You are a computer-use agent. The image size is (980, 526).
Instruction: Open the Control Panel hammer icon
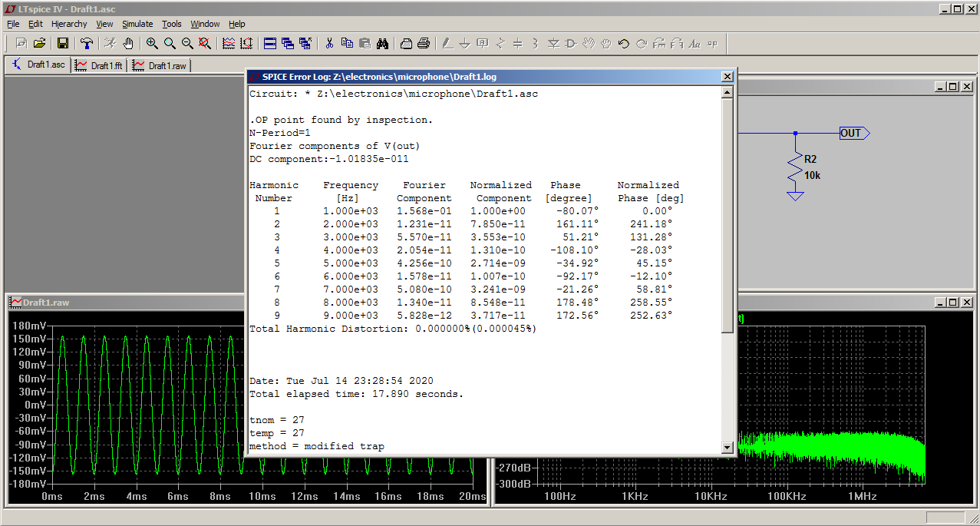tap(87, 43)
